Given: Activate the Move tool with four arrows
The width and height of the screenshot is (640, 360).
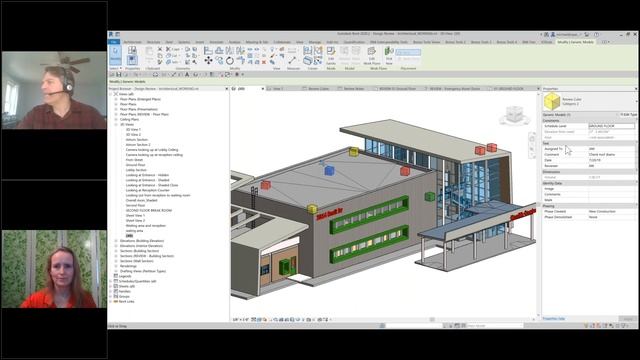Looking at the screenshot, I should click(208, 60).
